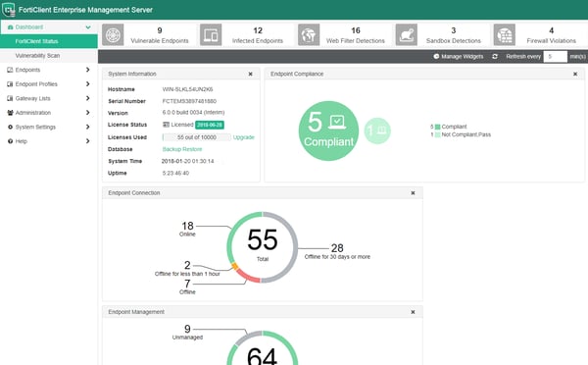Click the Licenses Used progress bar

pyautogui.click(x=197, y=137)
